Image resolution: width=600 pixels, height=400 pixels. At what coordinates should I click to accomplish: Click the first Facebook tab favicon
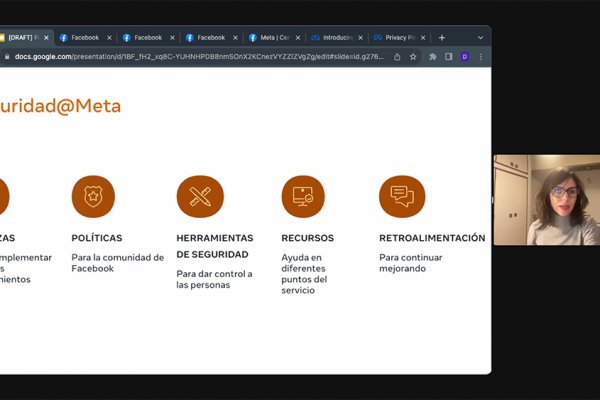pyautogui.click(x=64, y=38)
